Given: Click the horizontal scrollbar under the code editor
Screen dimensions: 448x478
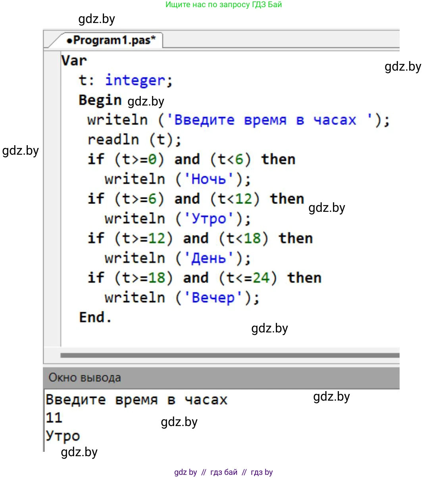Looking at the screenshot, I should 229,355.
